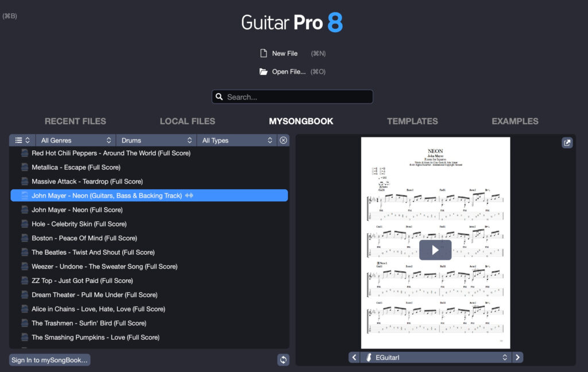The width and height of the screenshot is (588, 372).
Task: Click the next track arrow button
Action: (517, 357)
